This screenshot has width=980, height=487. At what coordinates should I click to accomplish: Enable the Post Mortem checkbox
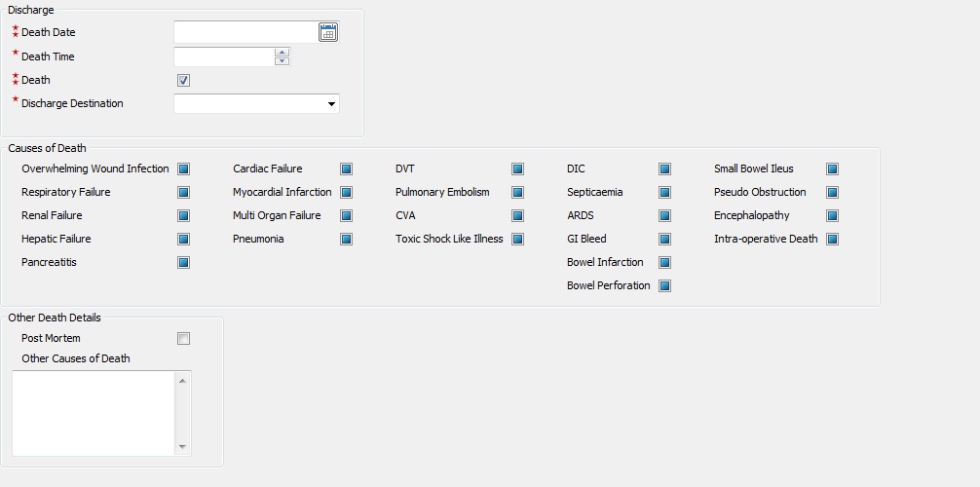coord(183,339)
